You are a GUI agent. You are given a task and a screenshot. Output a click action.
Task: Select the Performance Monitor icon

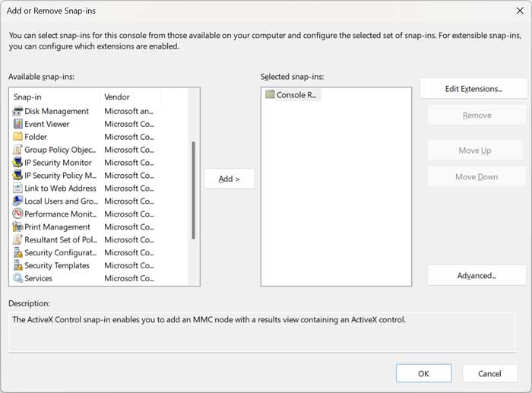(17, 214)
